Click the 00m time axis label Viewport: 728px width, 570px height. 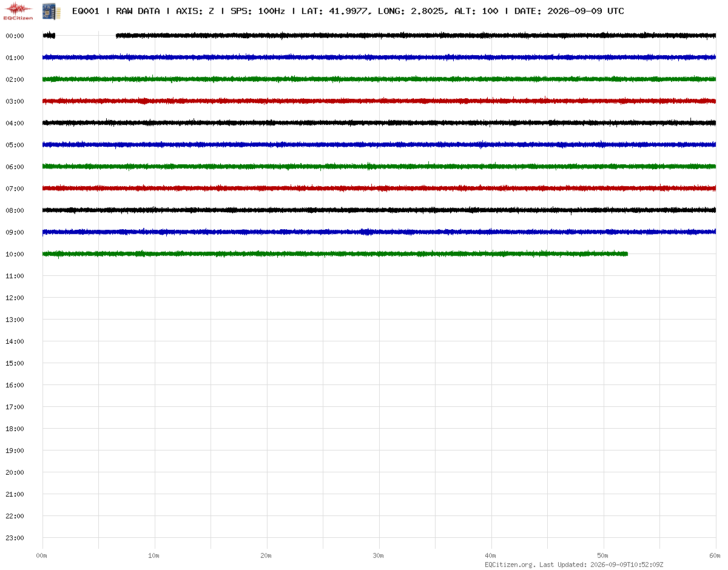[x=41, y=555]
